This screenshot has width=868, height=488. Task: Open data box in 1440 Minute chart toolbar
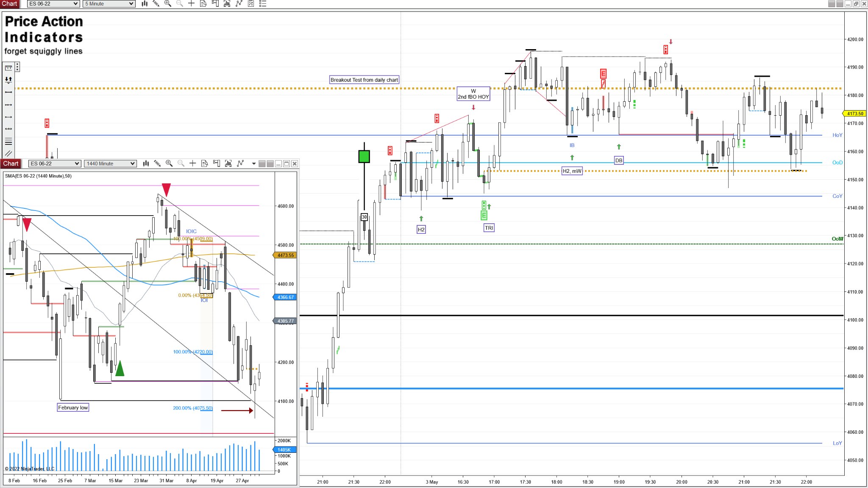pyautogui.click(x=205, y=164)
